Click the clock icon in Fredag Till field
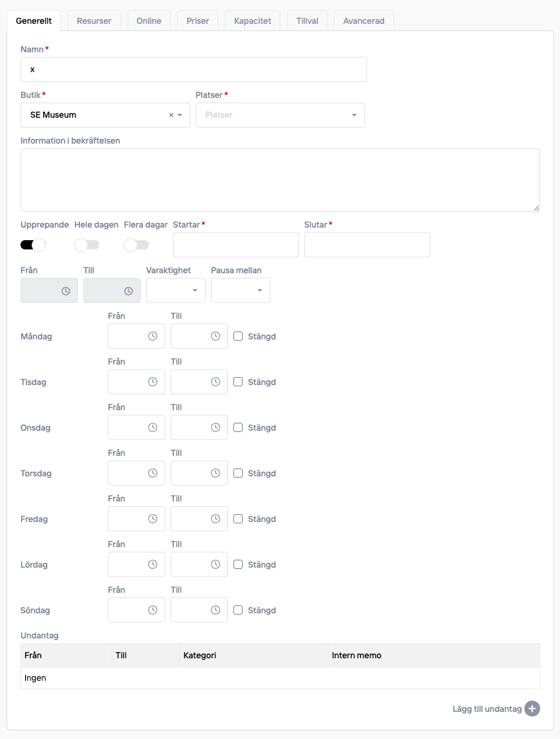 coord(216,519)
